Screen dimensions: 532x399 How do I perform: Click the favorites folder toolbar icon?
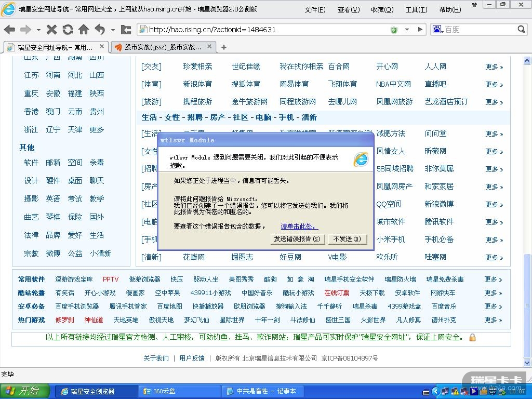tap(126, 30)
